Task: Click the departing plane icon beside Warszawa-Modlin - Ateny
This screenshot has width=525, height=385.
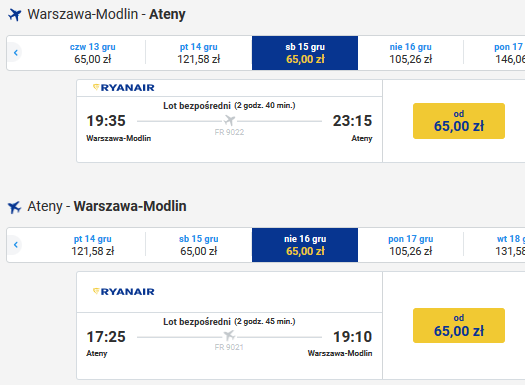Action: tap(14, 15)
